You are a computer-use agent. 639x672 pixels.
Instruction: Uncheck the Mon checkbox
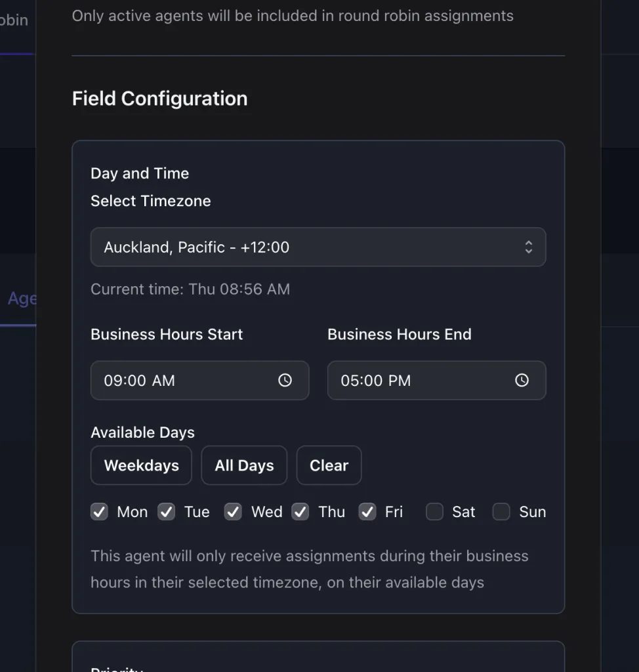pos(99,512)
